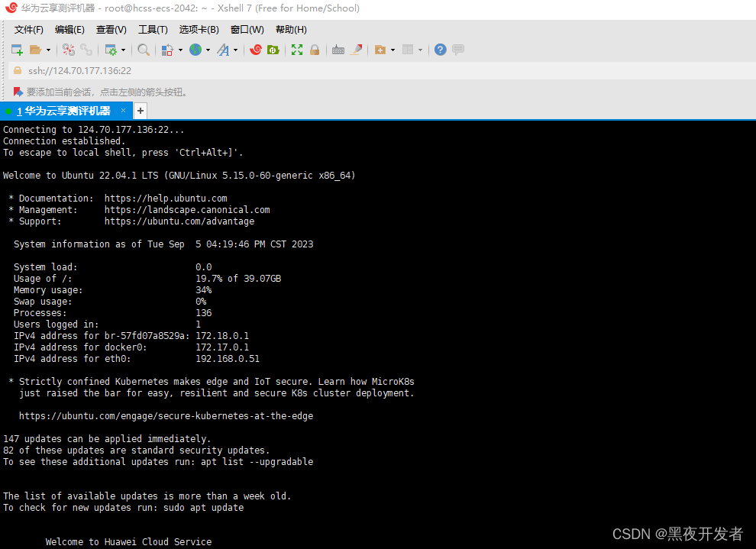Click the Disconnect toolbar icon
This screenshot has height=549, width=756.
pos(69,50)
